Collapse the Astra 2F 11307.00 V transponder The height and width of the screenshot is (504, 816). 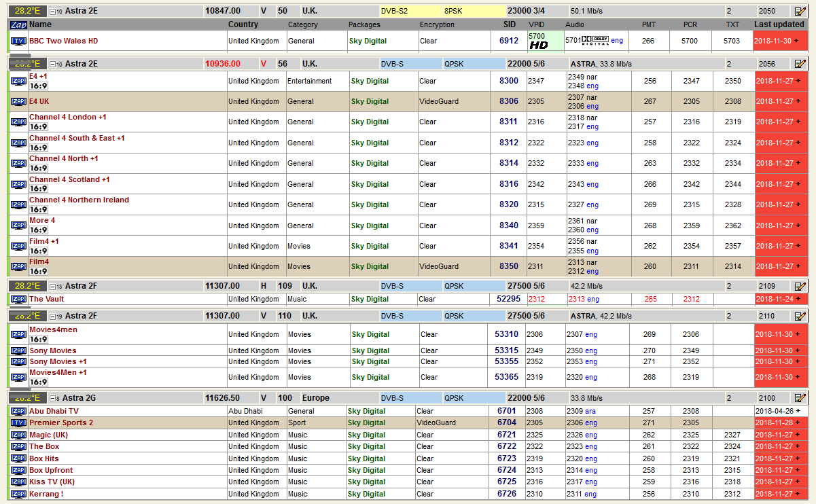[52, 317]
